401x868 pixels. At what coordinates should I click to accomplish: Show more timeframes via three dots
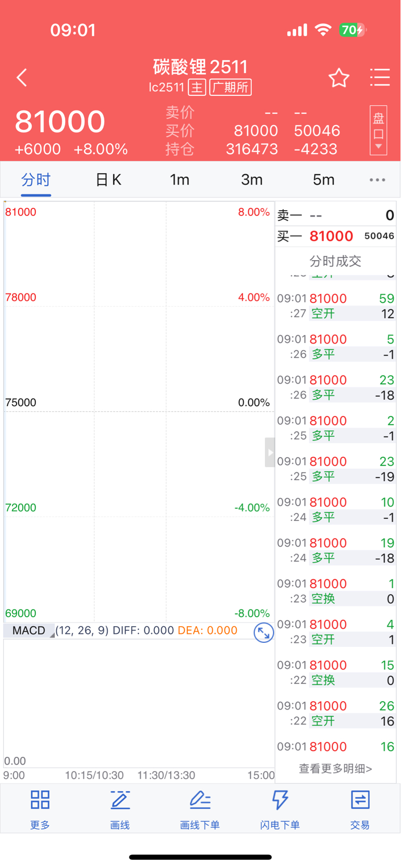pos(378,180)
